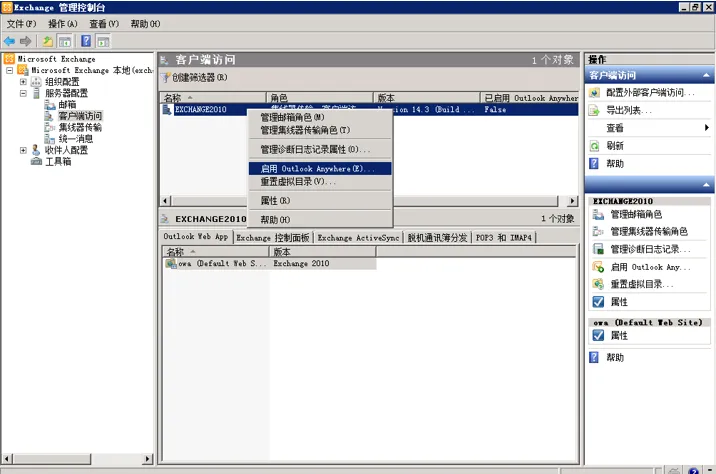Open 工具箱 in the tree
This screenshot has height=474, width=716.
(58, 162)
